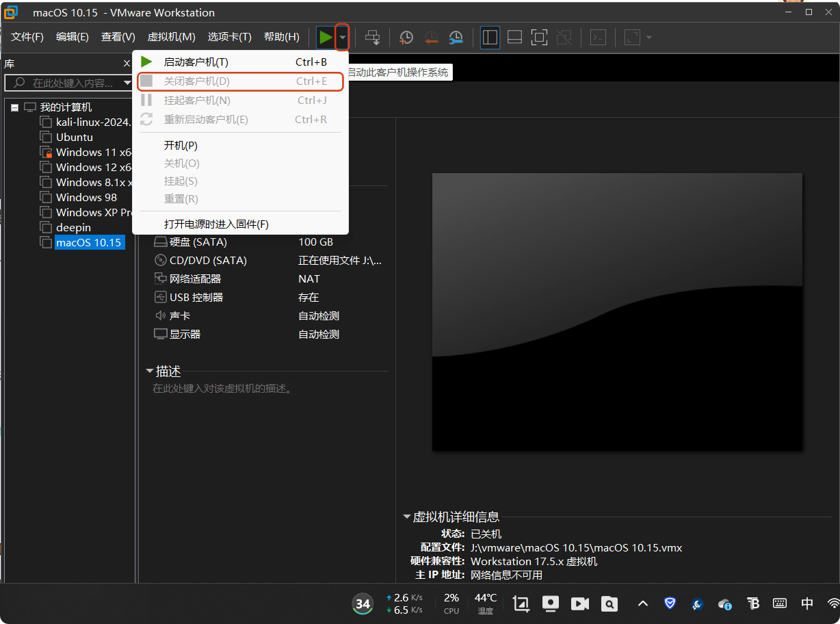Open the Snapshot Manager wrench icon
840x624 pixels.
[x=456, y=38]
